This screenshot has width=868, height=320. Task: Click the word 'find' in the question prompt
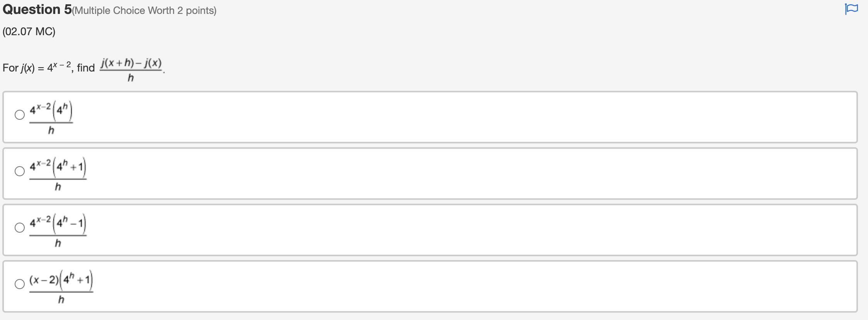pyautogui.click(x=86, y=68)
